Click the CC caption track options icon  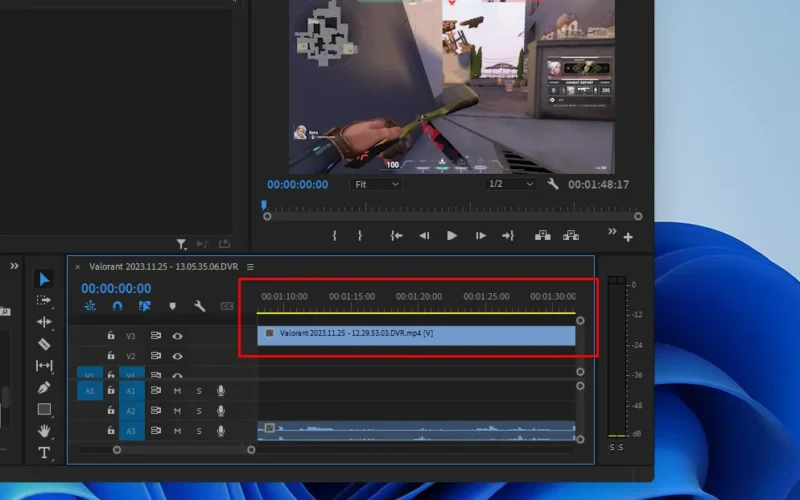coord(227,306)
